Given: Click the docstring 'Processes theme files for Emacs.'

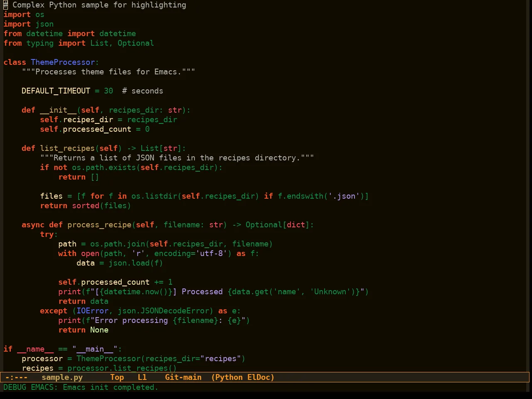Looking at the screenshot, I should coord(108,72).
